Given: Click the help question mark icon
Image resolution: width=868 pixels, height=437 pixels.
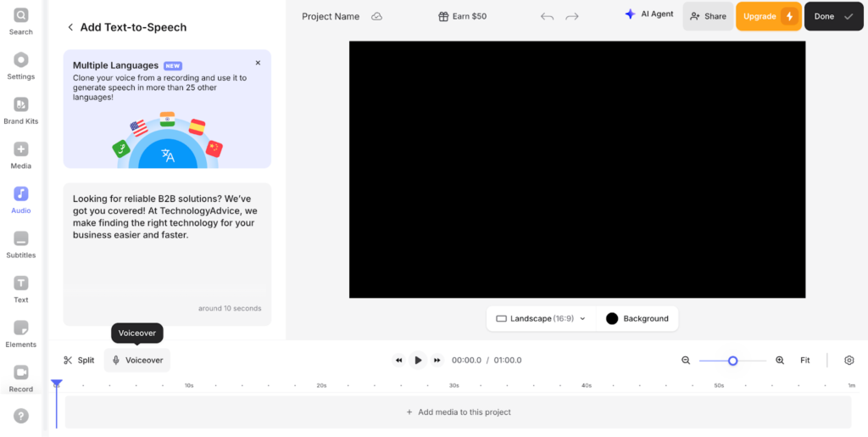Looking at the screenshot, I should pos(21,416).
